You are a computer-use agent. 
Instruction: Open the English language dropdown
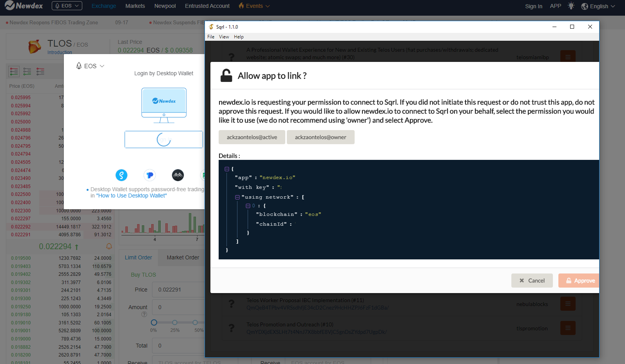coord(598,6)
